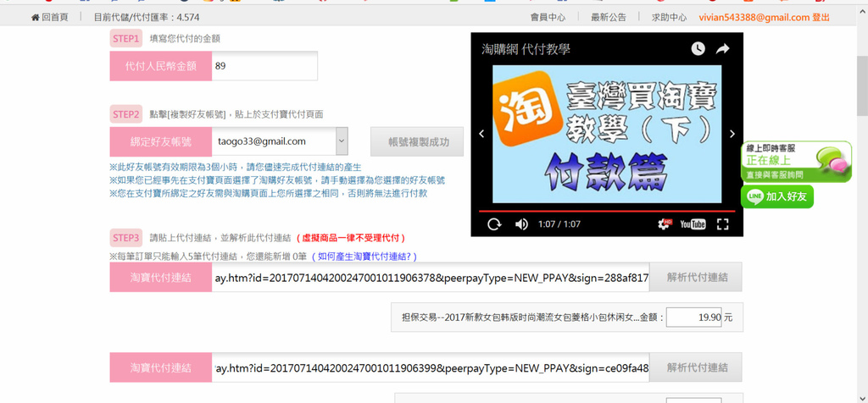The height and width of the screenshot is (403, 868).
Task: Click 臺灣買淘寶教學 video thumbnail
Action: pos(607,134)
